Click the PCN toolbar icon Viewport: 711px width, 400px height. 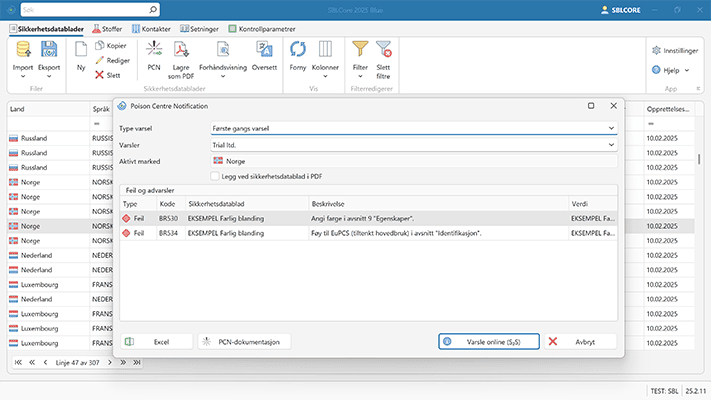(x=154, y=48)
